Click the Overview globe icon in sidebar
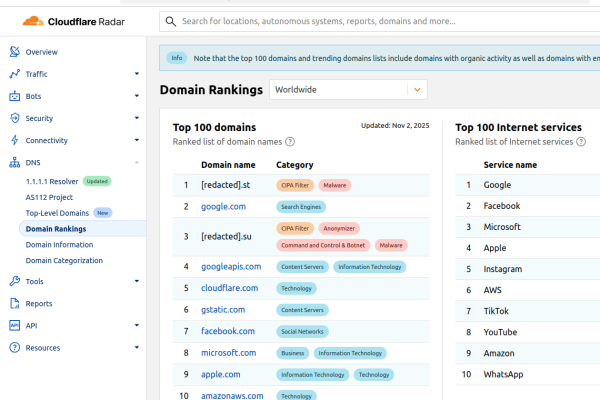 (x=14, y=52)
